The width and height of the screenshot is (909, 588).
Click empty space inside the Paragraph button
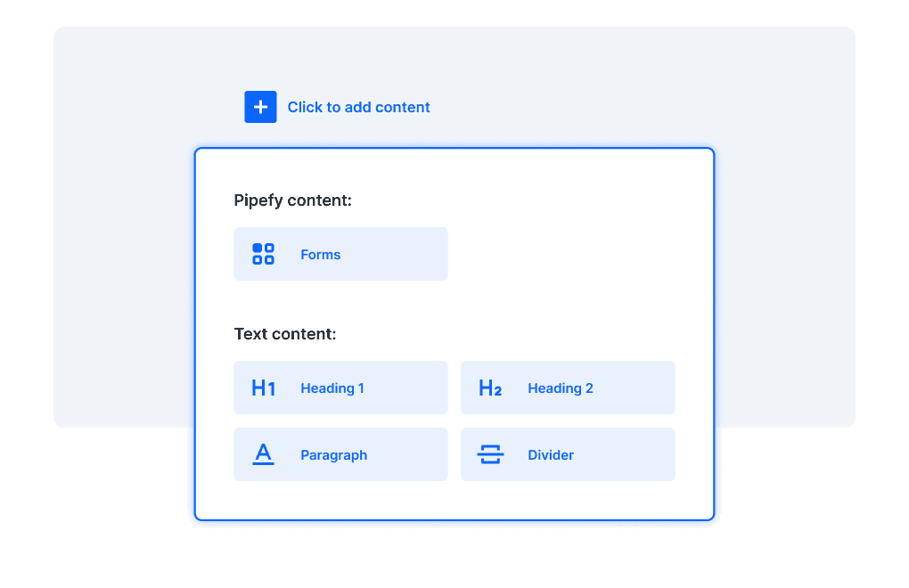[x=410, y=454]
